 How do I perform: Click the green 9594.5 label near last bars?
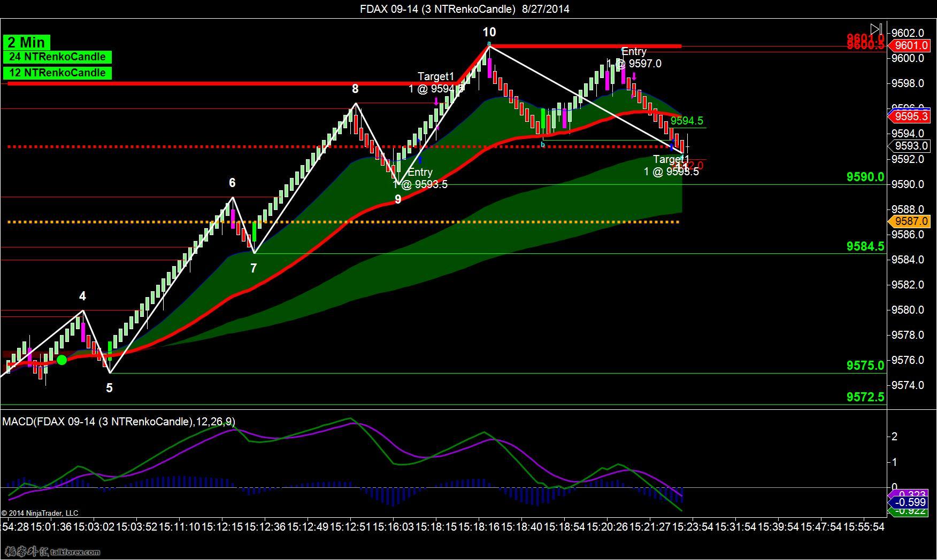687,121
